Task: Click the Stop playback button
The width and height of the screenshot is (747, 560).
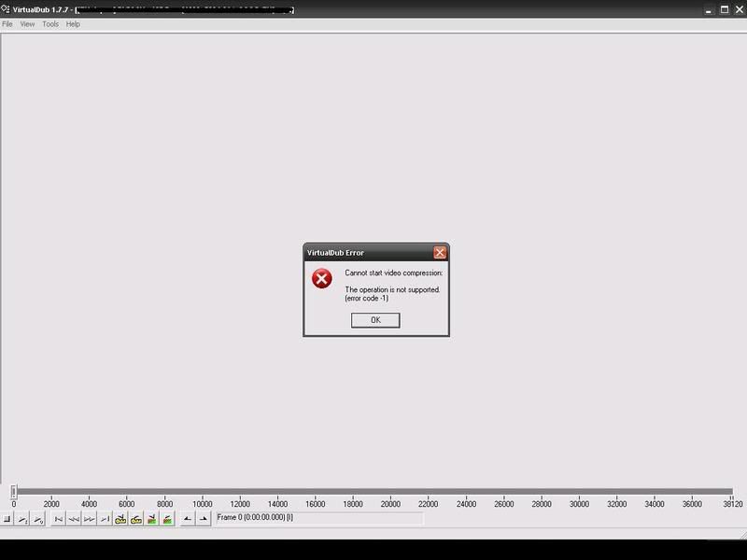Action: [x=7, y=519]
